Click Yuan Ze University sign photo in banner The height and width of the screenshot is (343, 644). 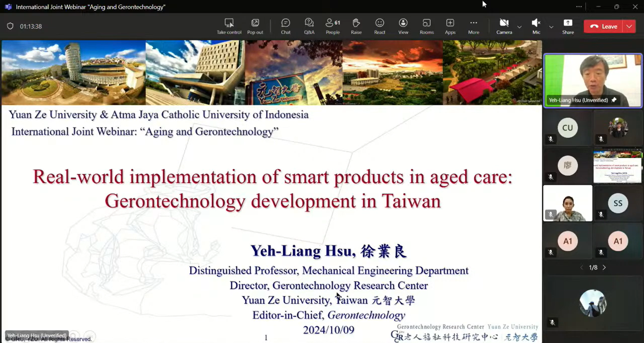pyautogui.click(x=294, y=73)
